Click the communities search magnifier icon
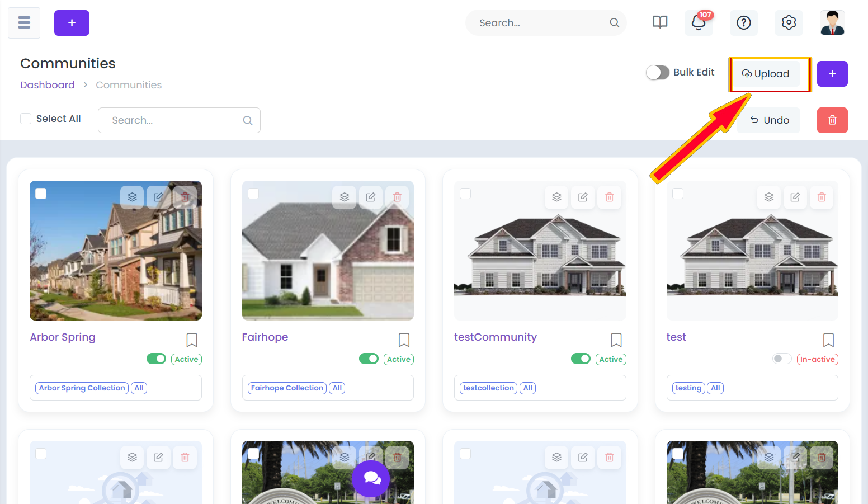Screen dimensions: 868x504 pos(248,120)
